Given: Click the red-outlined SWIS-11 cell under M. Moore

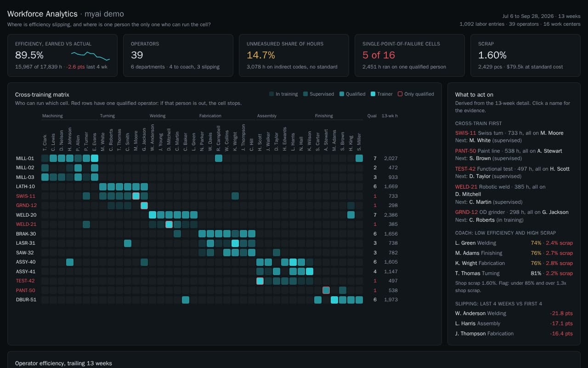Looking at the screenshot, I should [136, 196].
